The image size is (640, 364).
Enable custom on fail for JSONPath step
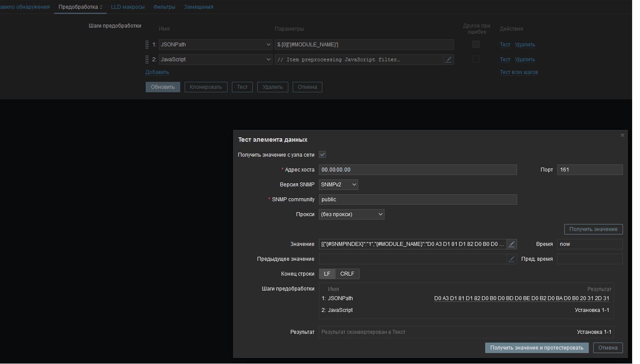[476, 45]
